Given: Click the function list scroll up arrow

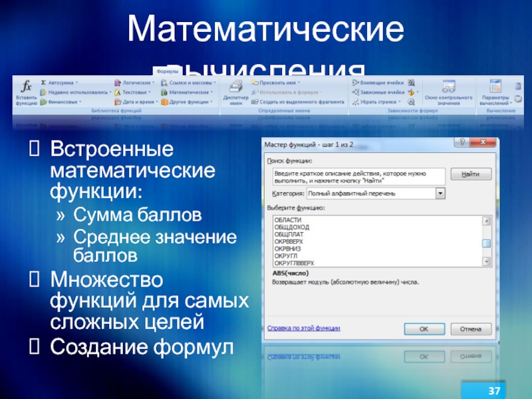Looking at the screenshot, I should click(487, 221).
